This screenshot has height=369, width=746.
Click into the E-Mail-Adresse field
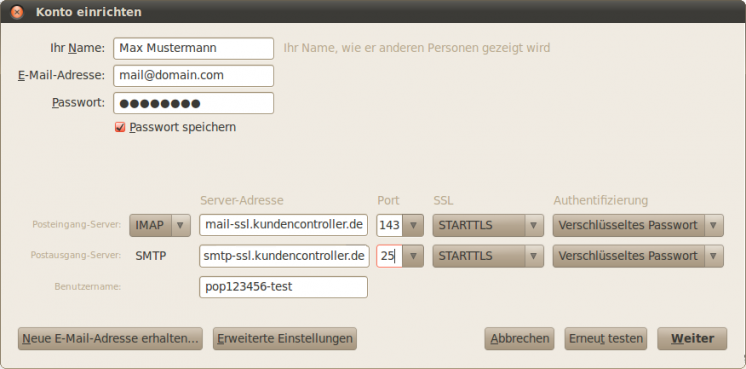pos(194,76)
